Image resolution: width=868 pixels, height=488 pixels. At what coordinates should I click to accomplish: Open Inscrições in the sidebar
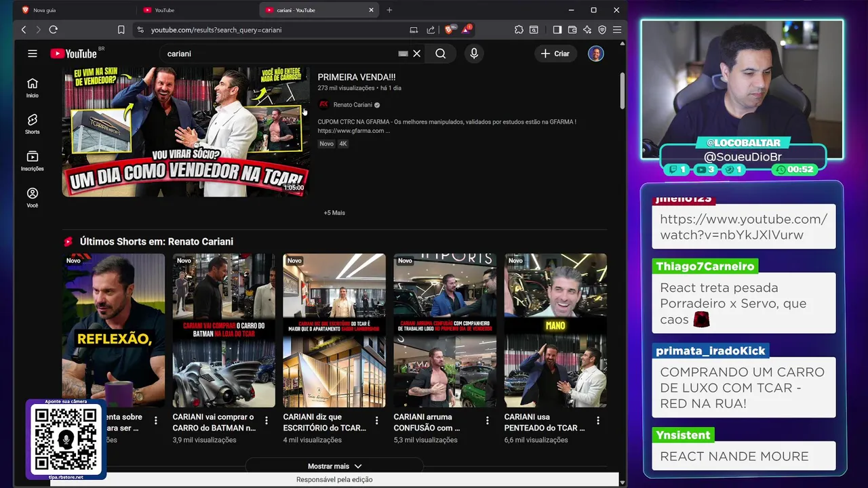[32, 161]
